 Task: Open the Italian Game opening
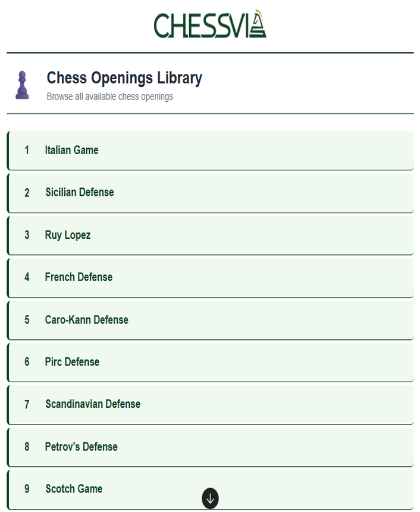[x=72, y=150]
